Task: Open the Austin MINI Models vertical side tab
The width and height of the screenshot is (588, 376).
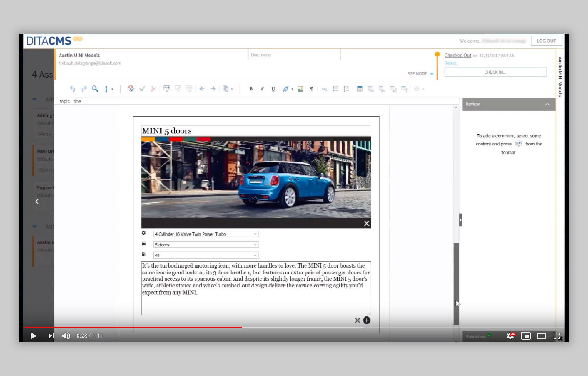Action: [560, 77]
